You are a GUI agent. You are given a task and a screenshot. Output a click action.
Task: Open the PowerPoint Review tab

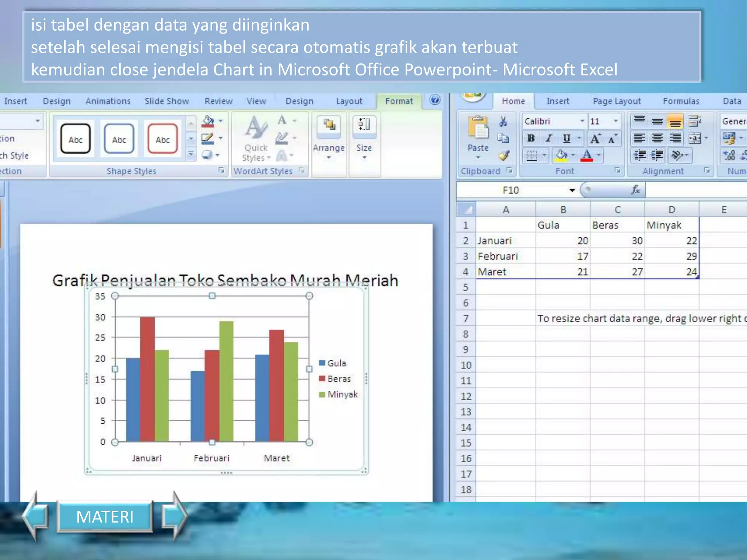point(218,101)
